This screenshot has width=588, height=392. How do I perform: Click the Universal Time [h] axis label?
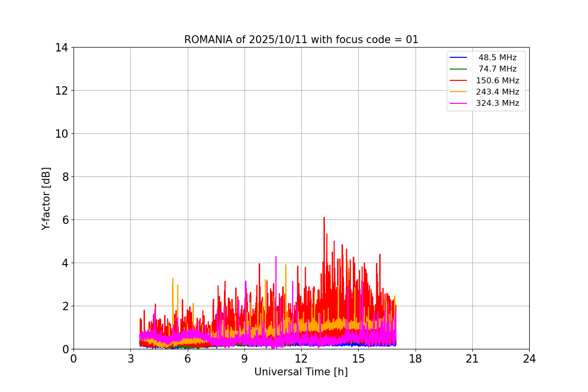(x=301, y=372)
